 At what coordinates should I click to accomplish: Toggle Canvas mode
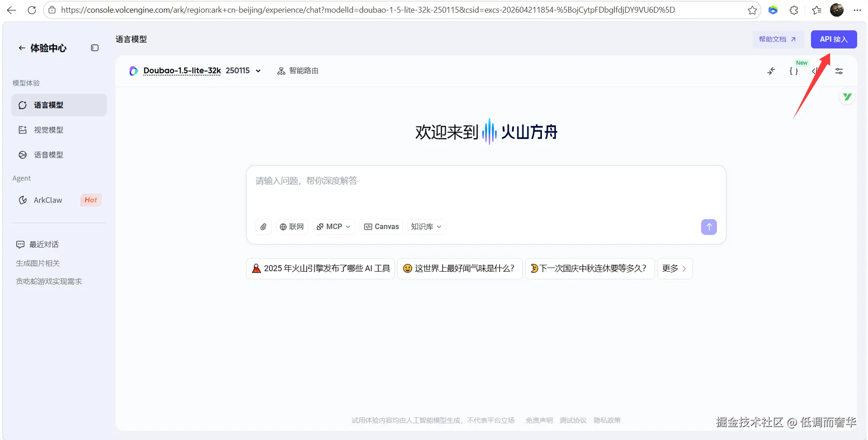pyautogui.click(x=381, y=227)
